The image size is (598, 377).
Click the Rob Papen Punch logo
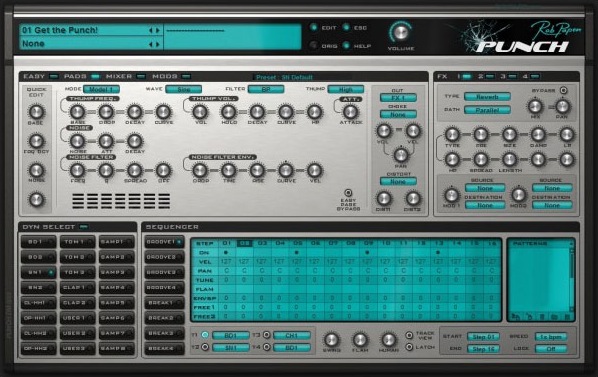(521, 37)
